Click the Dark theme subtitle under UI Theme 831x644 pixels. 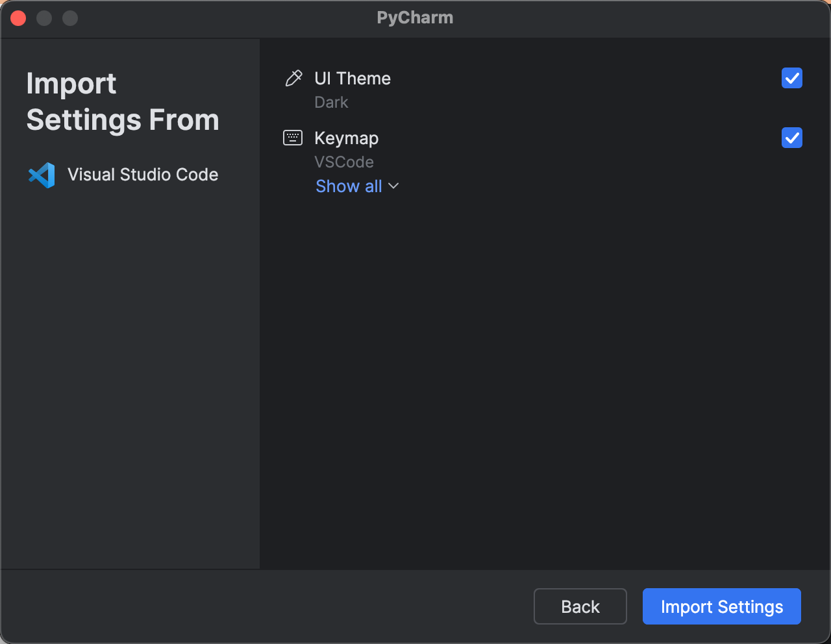coord(331,103)
